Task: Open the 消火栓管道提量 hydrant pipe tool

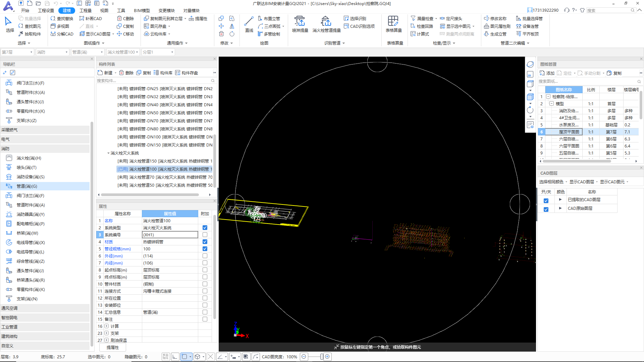Action: click(x=326, y=24)
